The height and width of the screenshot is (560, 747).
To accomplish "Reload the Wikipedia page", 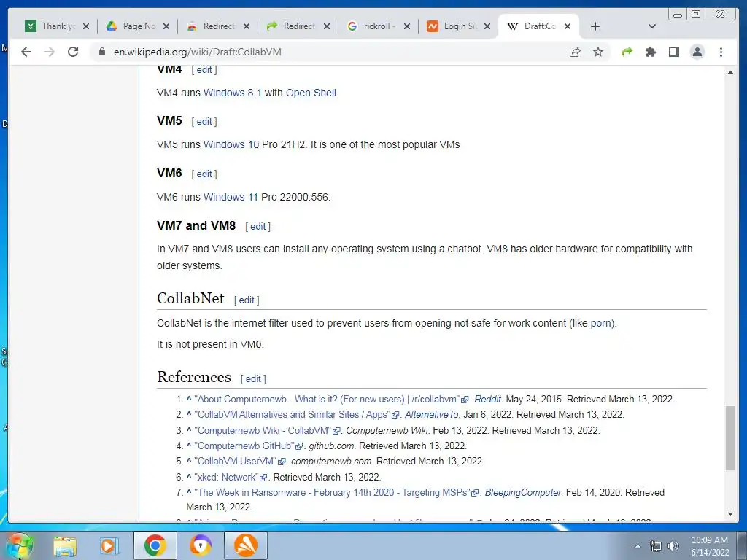I will tap(73, 52).
